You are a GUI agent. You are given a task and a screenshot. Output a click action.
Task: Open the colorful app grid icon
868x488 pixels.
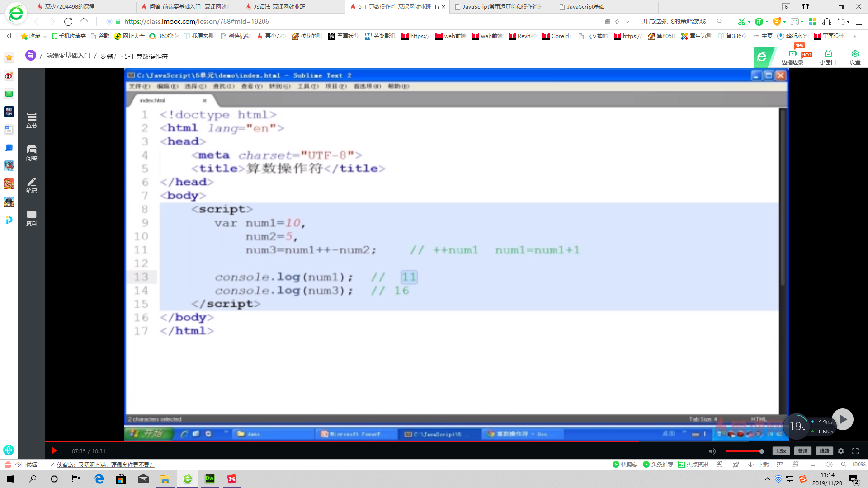[812, 22]
